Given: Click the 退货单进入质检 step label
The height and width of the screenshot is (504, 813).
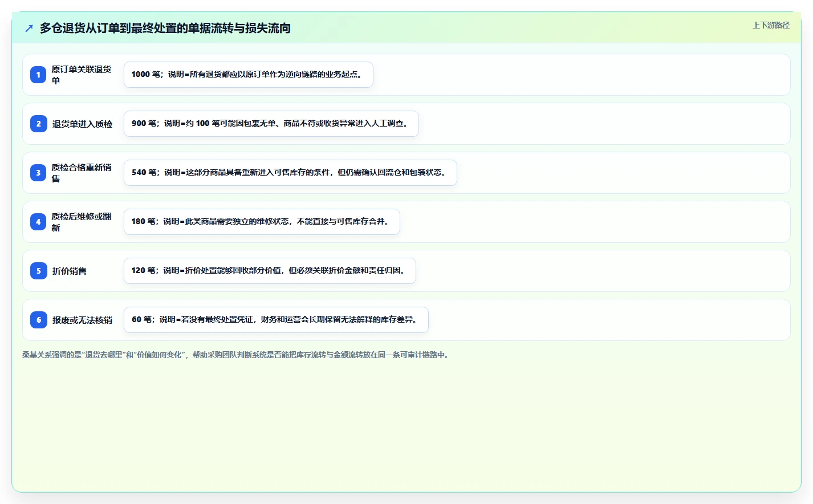Looking at the screenshot, I should coord(82,124).
